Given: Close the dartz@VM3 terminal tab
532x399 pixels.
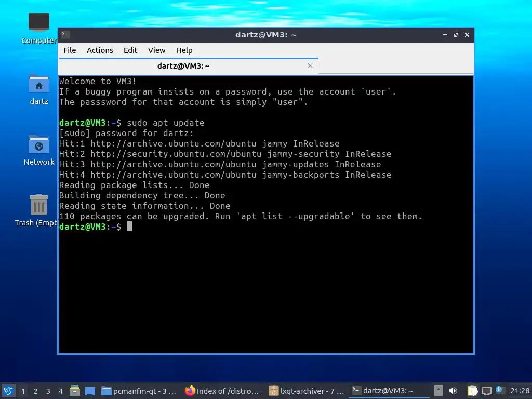Looking at the screenshot, I should (x=310, y=65).
